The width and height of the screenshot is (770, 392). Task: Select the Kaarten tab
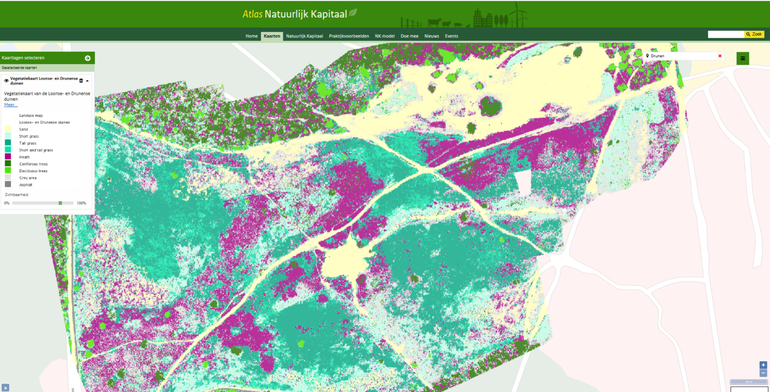pyautogui.click(x=272, y=36)
